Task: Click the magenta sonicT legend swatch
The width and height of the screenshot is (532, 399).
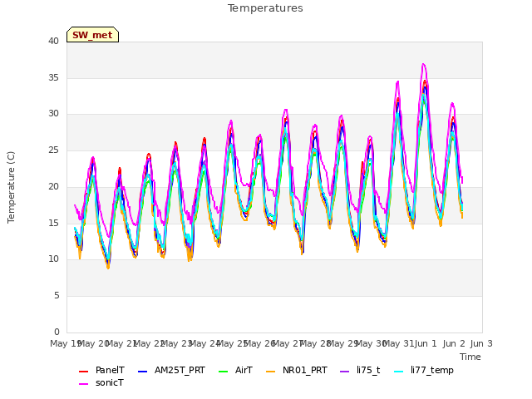Action: [83, 384]
